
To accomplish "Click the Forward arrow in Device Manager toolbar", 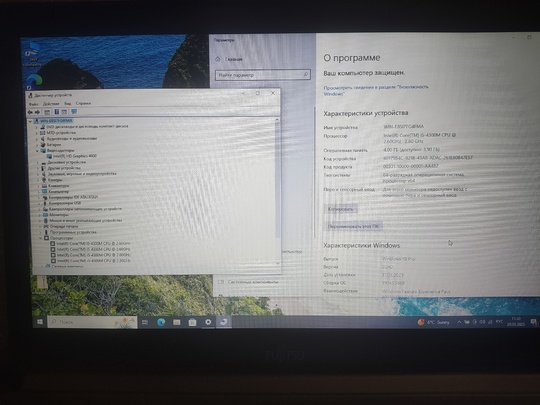I will pyautogui.click(x=37, y=112).
